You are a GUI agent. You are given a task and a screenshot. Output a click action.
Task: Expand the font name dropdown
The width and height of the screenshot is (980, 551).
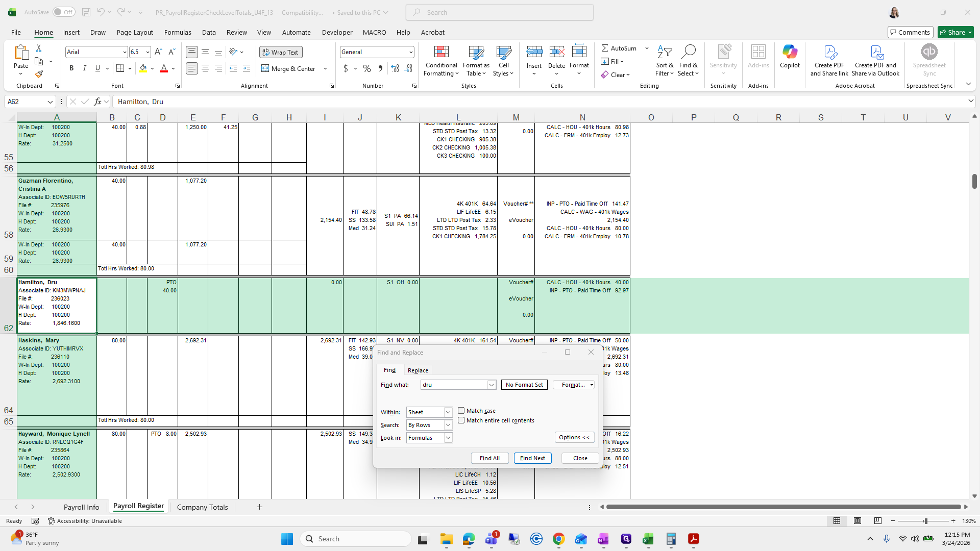(x=124, y=52)
